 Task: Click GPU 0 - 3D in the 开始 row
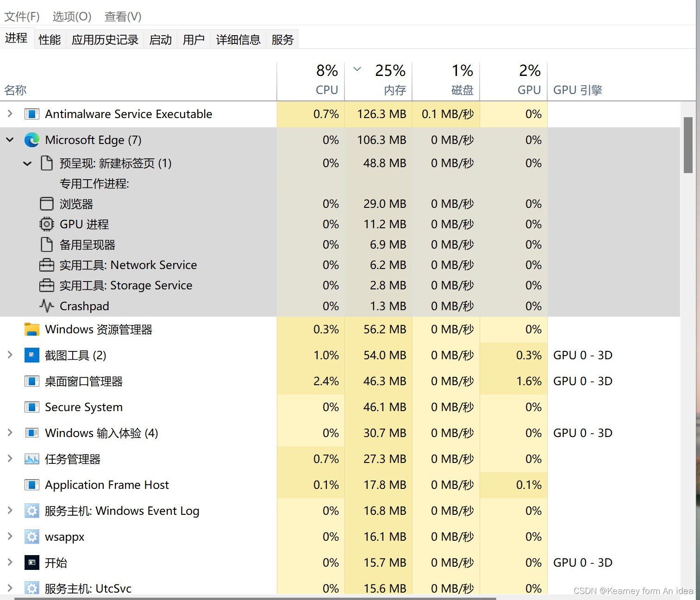(x=583, y=562)
